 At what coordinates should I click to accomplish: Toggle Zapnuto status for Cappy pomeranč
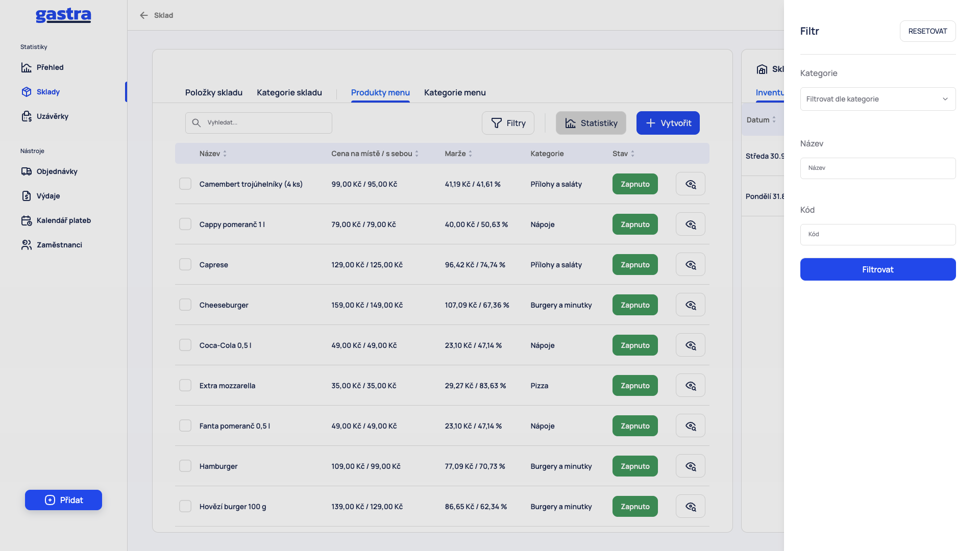click(x=635, y=224)
